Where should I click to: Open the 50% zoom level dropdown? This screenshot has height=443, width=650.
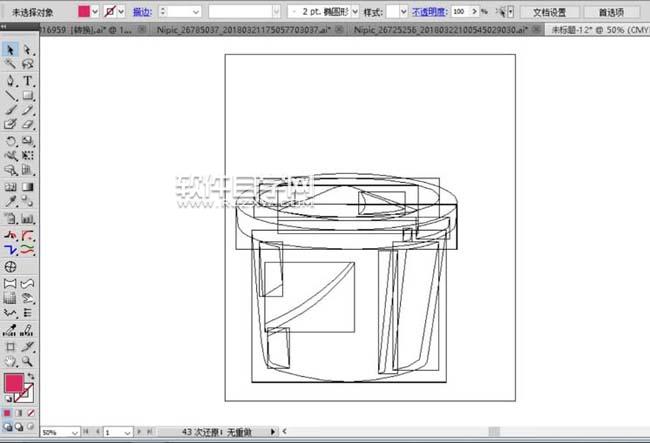75,432
